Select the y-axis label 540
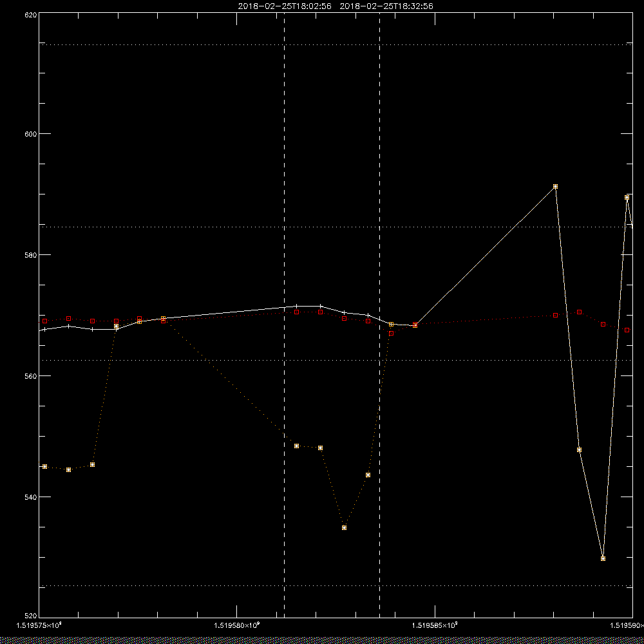644x644 pixels. [x=31, y=497]
